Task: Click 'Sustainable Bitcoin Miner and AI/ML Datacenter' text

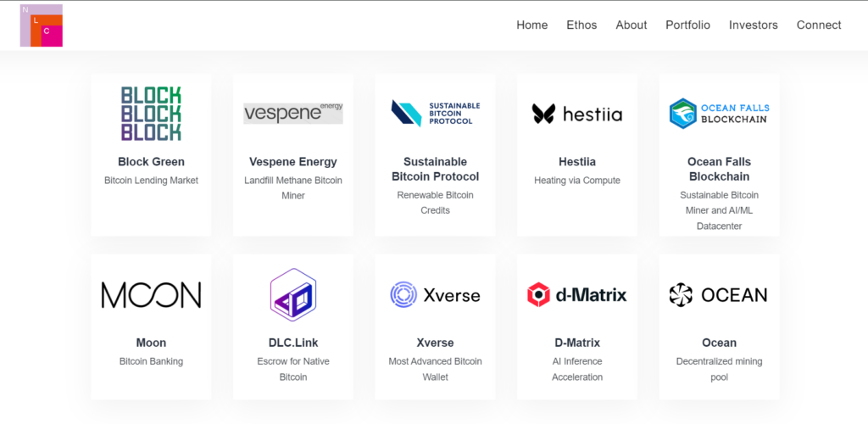Action: pos(719,210)
